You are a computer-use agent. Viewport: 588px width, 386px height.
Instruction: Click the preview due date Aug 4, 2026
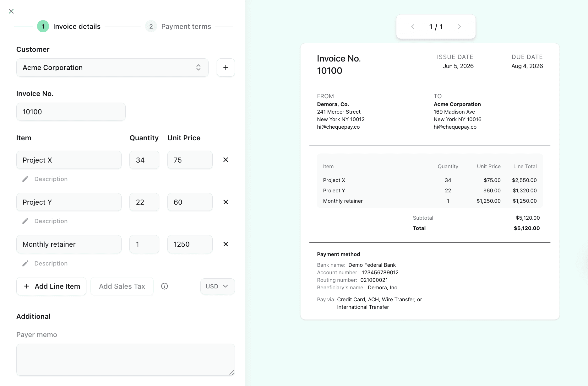[x=527, y=66]
